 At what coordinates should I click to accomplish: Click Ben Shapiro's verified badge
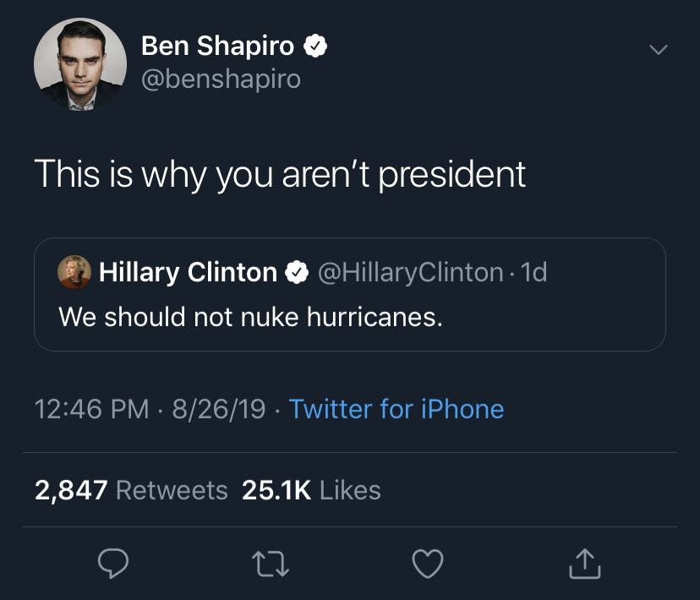click(x=317, y=47)
